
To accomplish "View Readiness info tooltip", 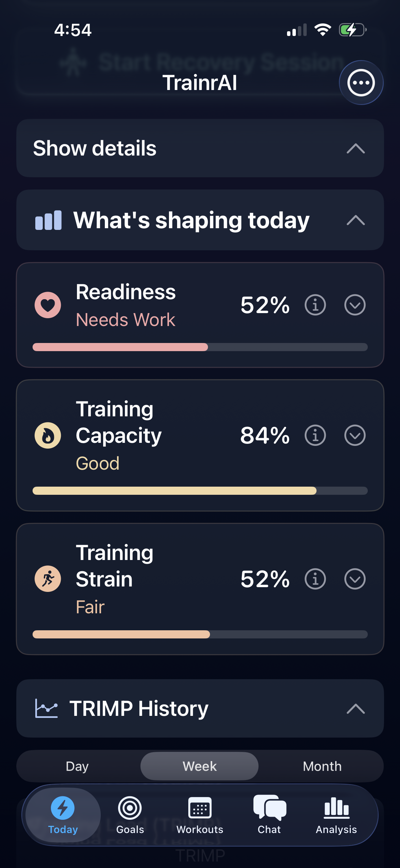I will (x=315, y=305).
